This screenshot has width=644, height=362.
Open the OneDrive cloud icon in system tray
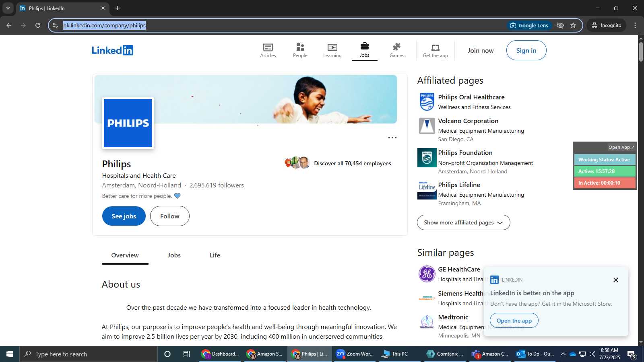tap(572, 354)
